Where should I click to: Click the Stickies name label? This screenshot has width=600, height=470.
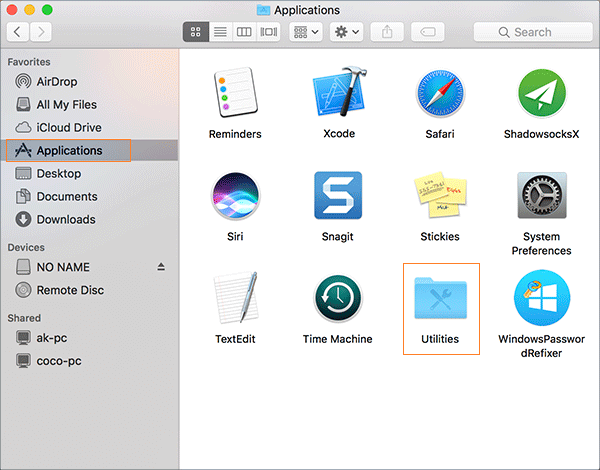coord(440,237)
